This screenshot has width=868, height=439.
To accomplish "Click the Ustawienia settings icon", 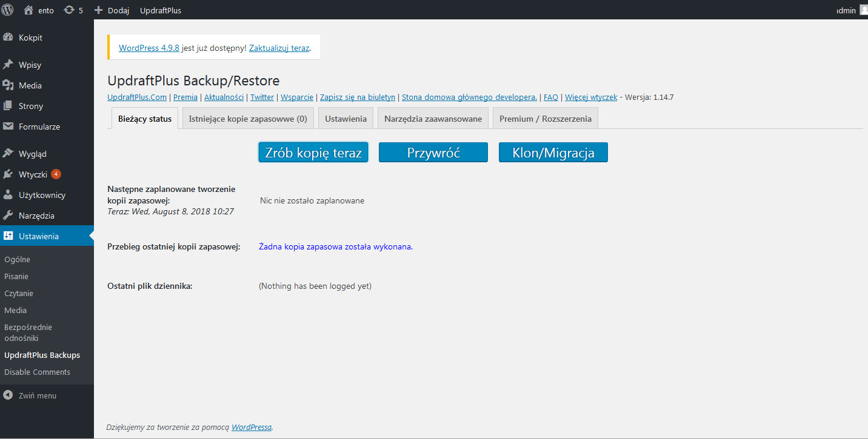I will point(8,236).
